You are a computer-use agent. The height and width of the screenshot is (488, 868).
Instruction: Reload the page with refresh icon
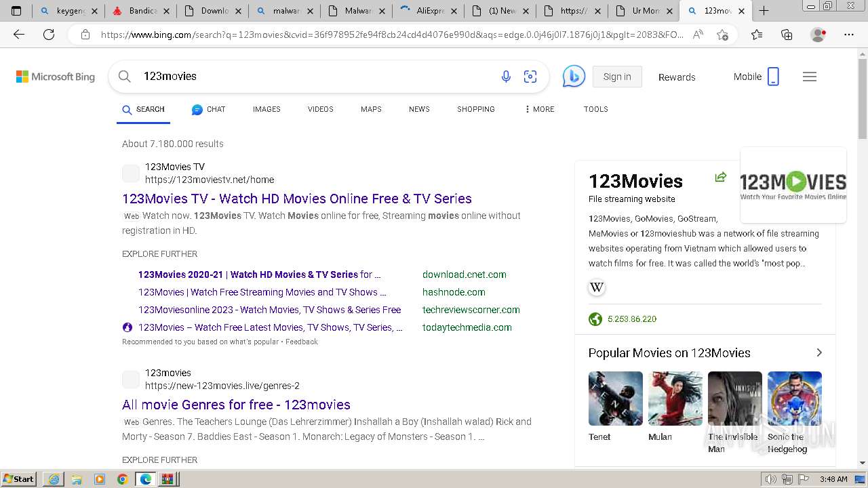click(49, 35)
